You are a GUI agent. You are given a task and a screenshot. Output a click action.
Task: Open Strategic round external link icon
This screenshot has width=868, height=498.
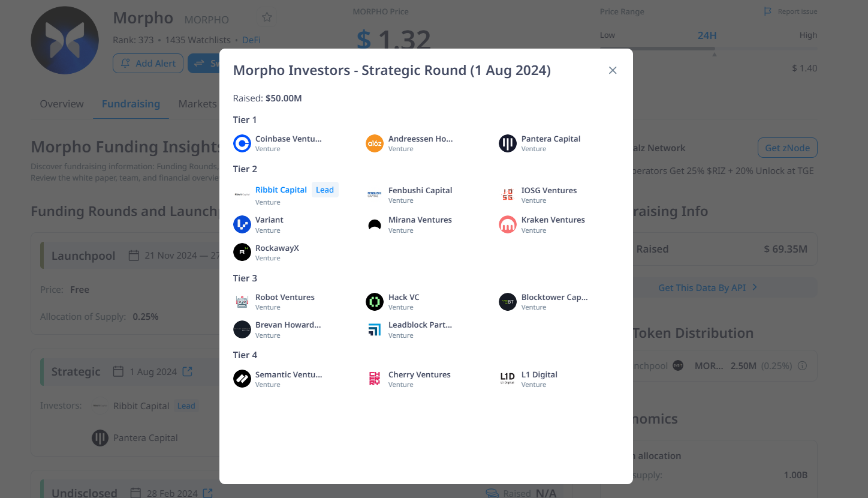[x=187, y=371]
